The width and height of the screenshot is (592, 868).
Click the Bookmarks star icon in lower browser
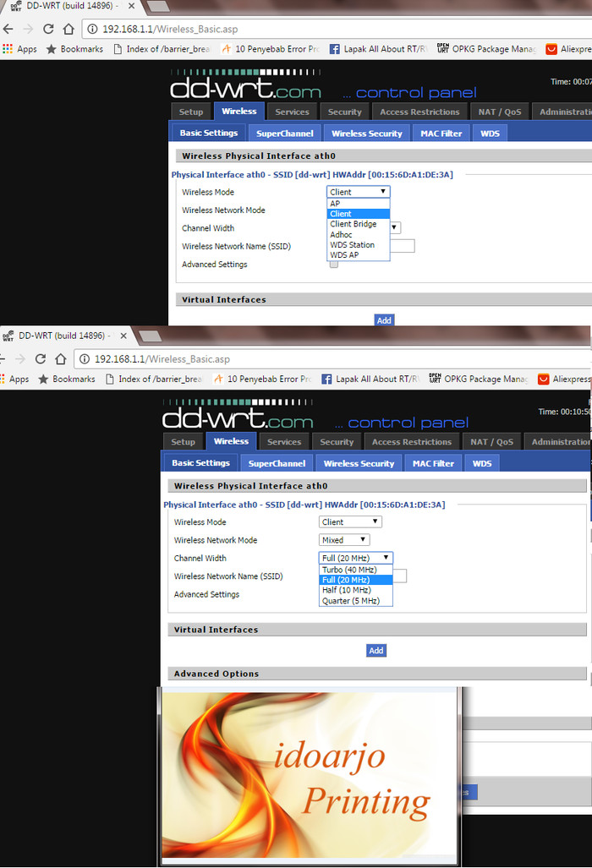(43, 379)
